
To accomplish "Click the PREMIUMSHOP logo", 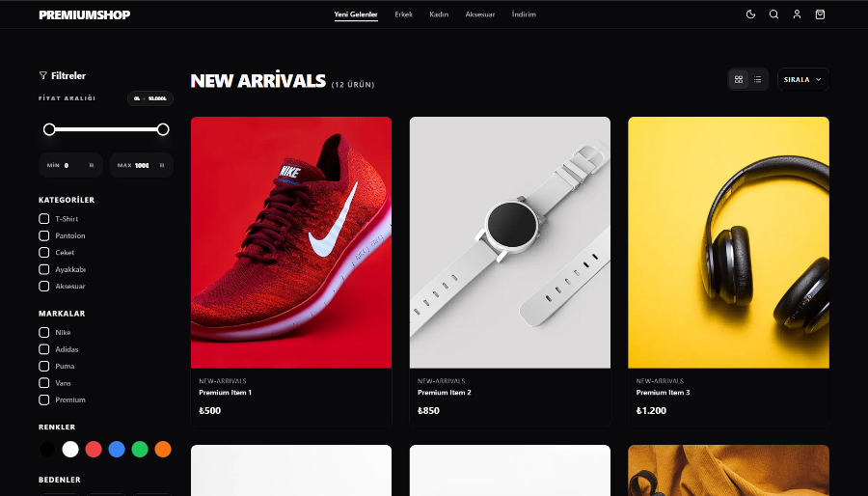I will [85, 14].
